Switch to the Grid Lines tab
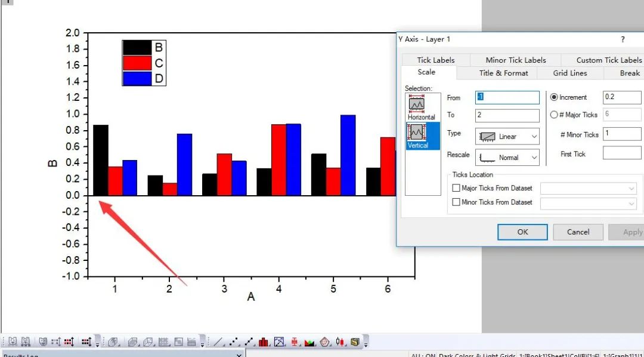644x357 pixels. [x=570, y=73]
